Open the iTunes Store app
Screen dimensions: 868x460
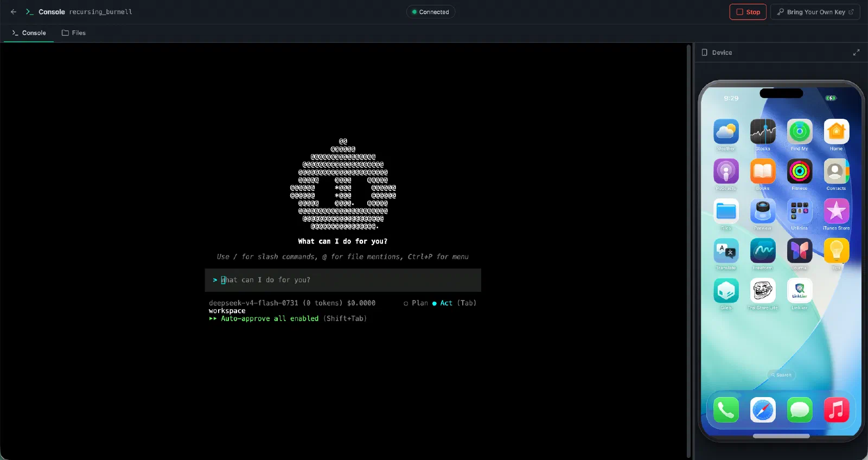point(836,211)
